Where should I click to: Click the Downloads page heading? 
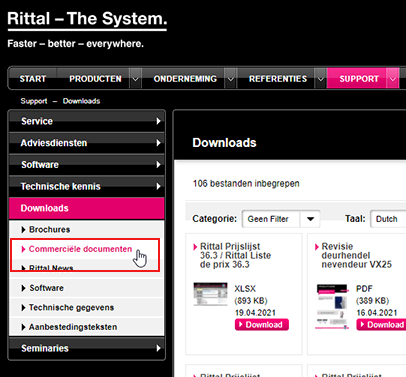click(x=224, y=143)
